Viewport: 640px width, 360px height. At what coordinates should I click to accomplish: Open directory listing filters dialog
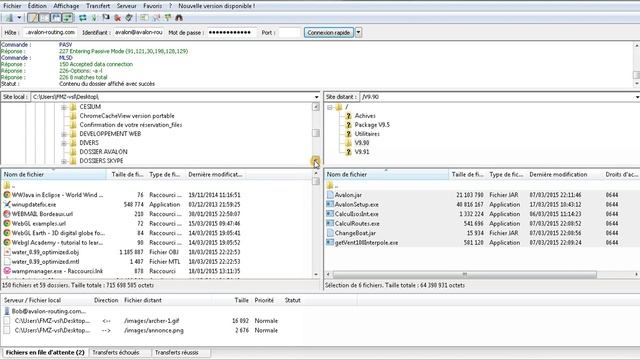tap(144, 18)
